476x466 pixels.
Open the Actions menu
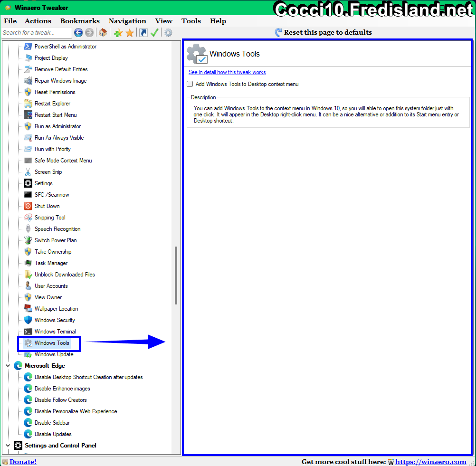click(38, 21)
